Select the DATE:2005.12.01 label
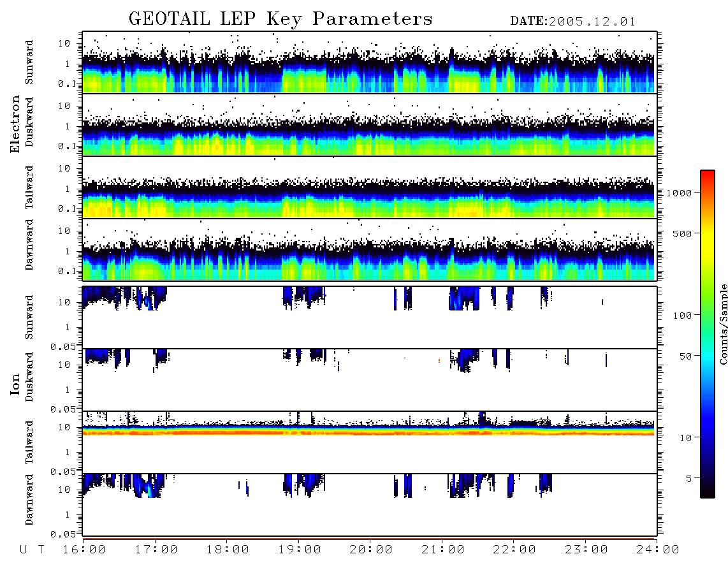This screenshot has height=561, width=728. [573, 22]
